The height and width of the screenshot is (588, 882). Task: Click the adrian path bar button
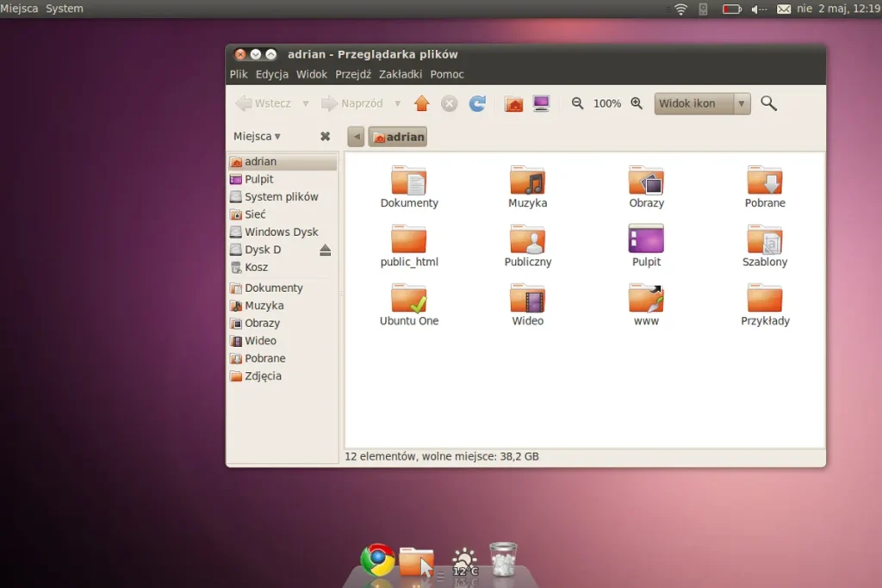[x=397, y=136]
